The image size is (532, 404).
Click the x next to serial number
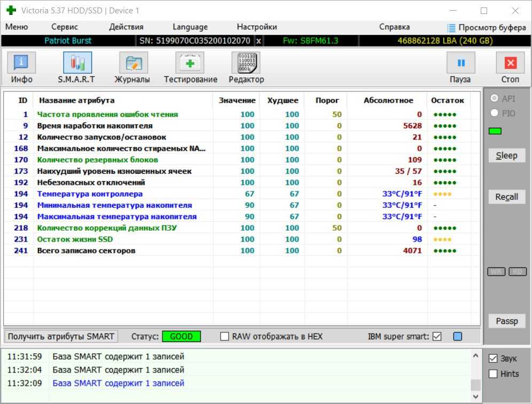click(259, 41)
